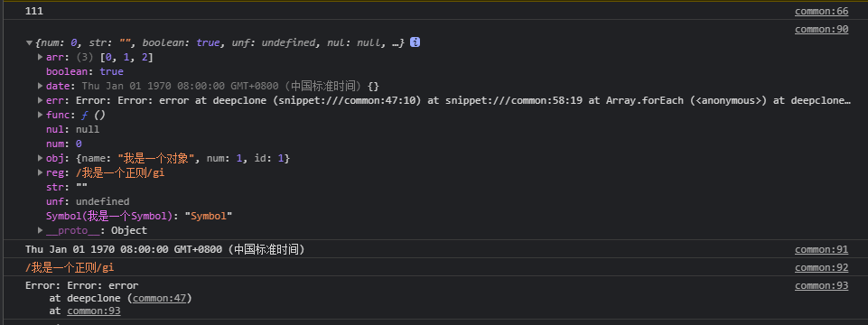
Task: Select the boolean: true property row
Action: coord(85,71)
